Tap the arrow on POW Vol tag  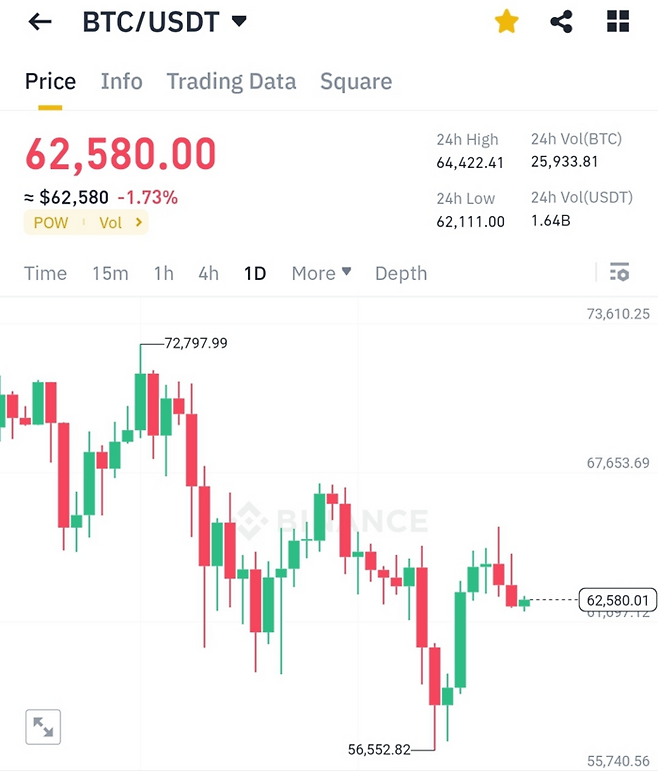pyautogui.click(x=138, y=223)
